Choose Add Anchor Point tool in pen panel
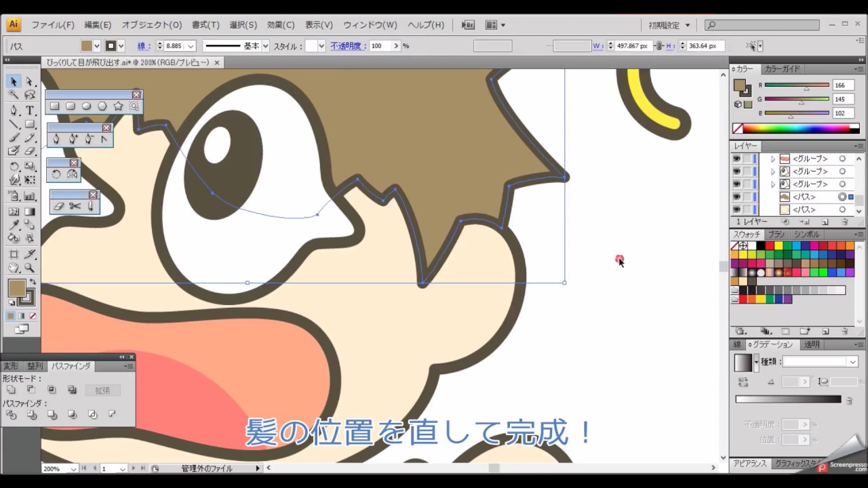The height and width of the screenshot is (488, 868). tap(73, 139)
